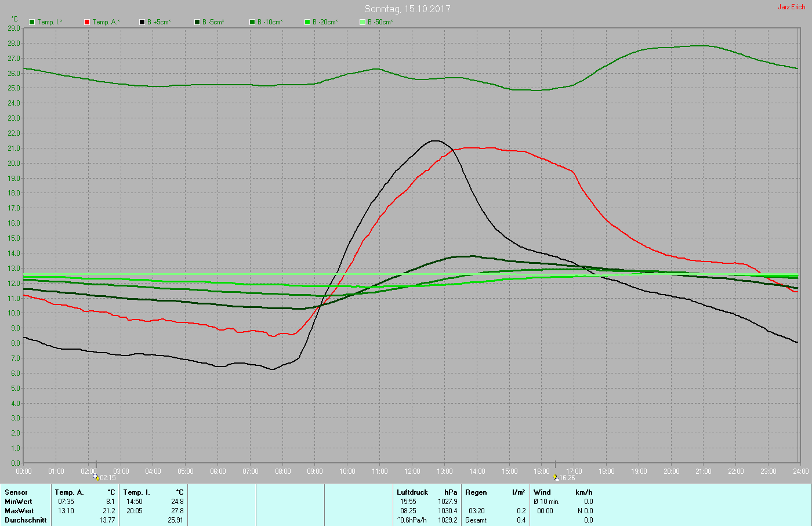Select the 'B -50cm*' legend label

point(380,22)
